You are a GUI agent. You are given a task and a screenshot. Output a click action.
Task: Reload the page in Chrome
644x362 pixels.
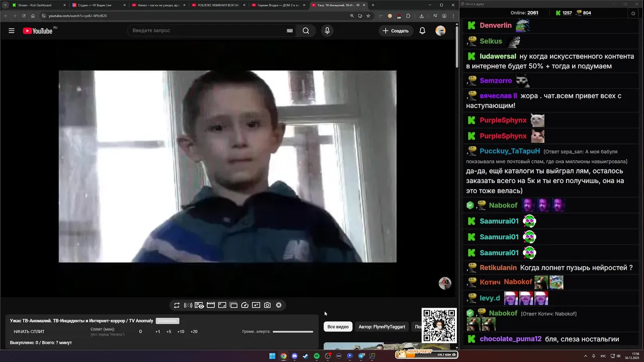(x=24, y=16)
